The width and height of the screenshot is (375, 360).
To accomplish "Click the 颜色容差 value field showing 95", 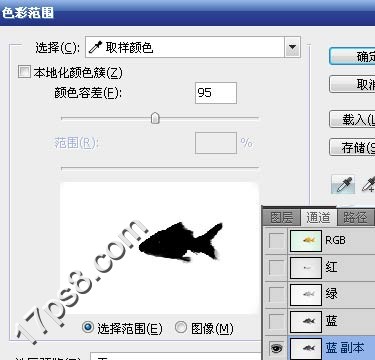I will (x=216, y=93).
